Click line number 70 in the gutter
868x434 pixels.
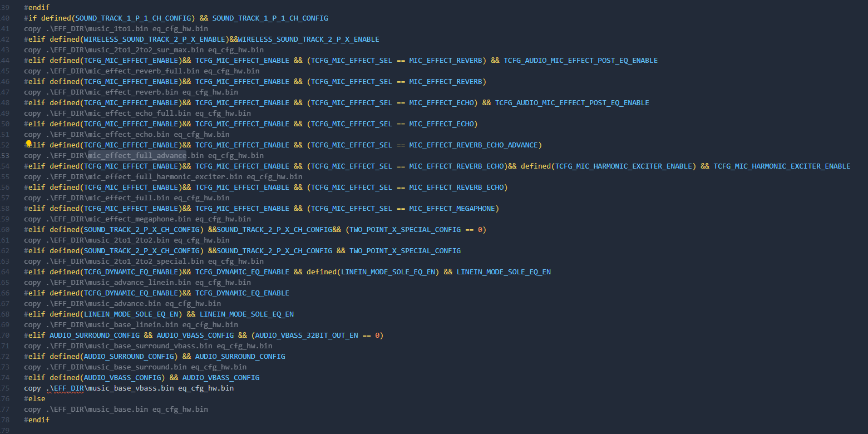5,335
